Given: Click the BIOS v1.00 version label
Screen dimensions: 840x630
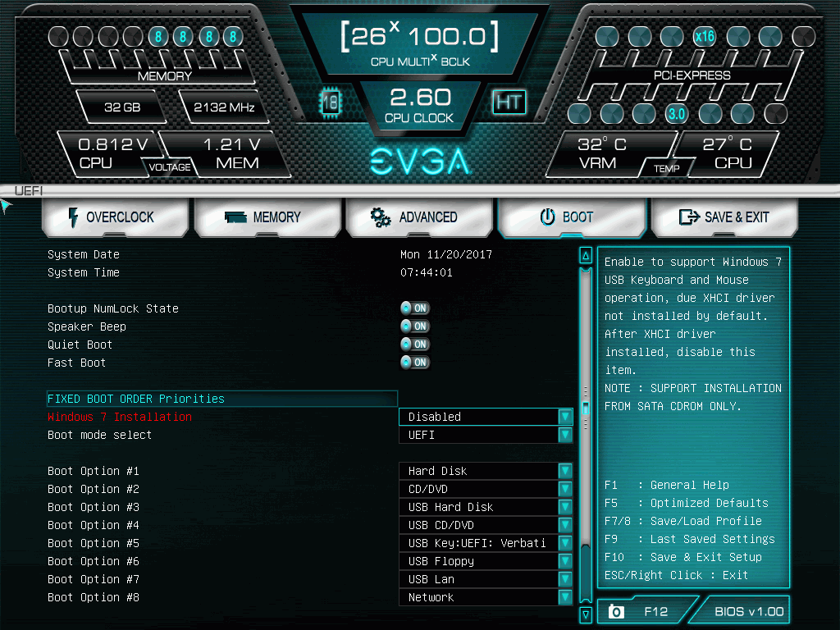Looking at the screenshot, I should [749, 612].
